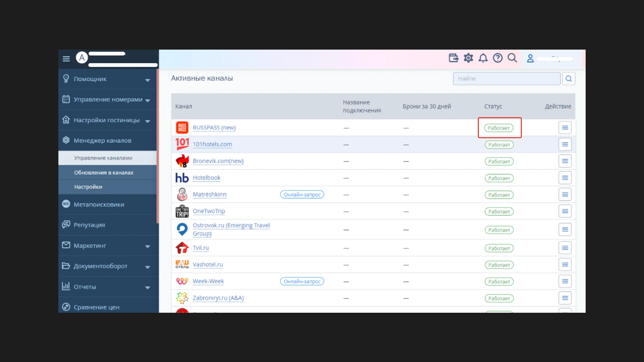Click the Ostrovok logo icon

click(x=182, y=230)
